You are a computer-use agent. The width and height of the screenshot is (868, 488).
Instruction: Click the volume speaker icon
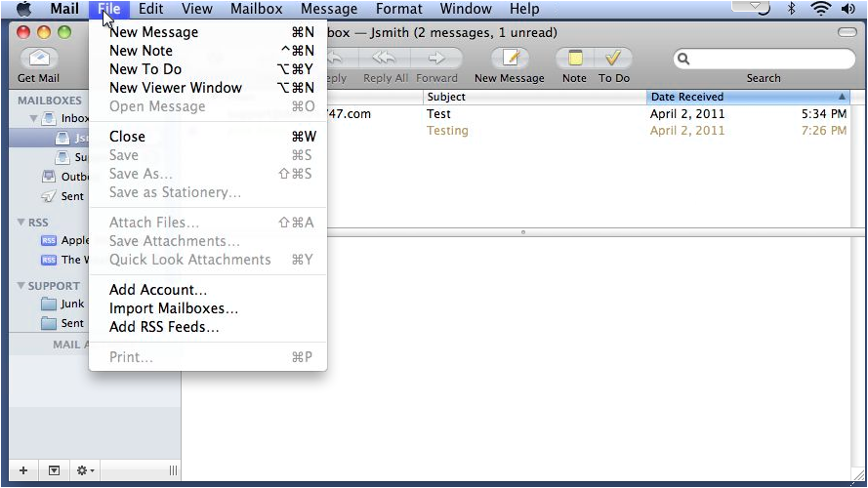click(847, 9)
